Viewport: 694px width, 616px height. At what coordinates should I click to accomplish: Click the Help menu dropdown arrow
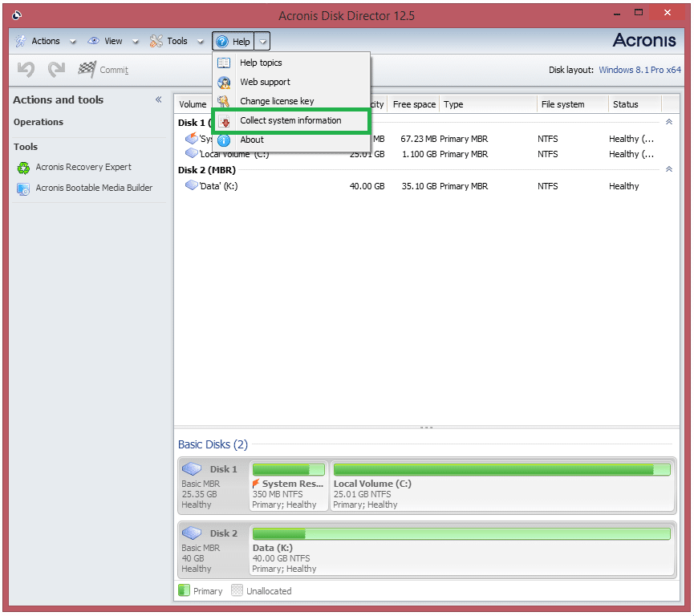tap(262, 42)
